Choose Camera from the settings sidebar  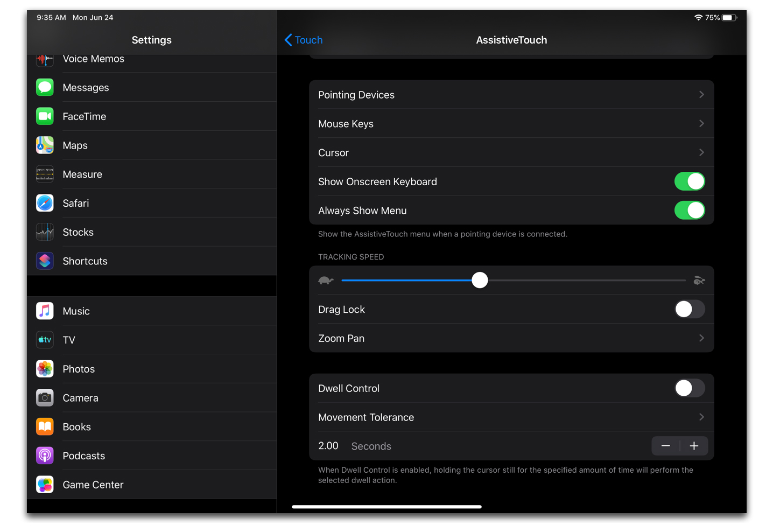pos(81,398)
